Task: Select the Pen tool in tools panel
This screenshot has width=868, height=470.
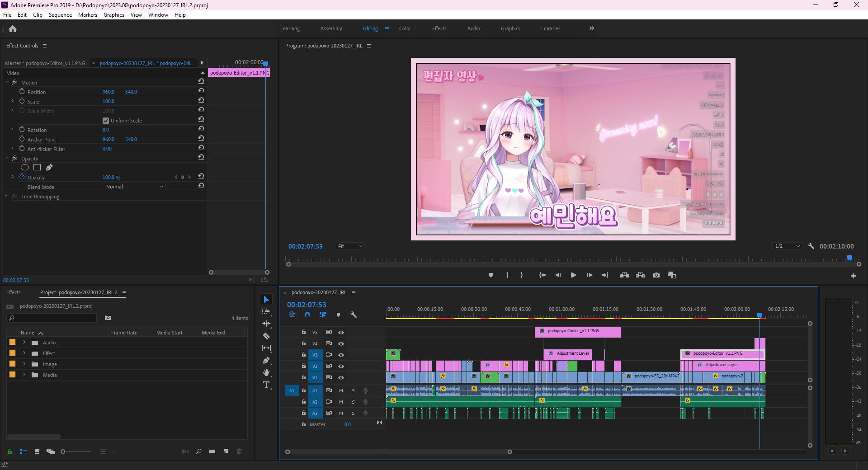Action: [266, 360]
